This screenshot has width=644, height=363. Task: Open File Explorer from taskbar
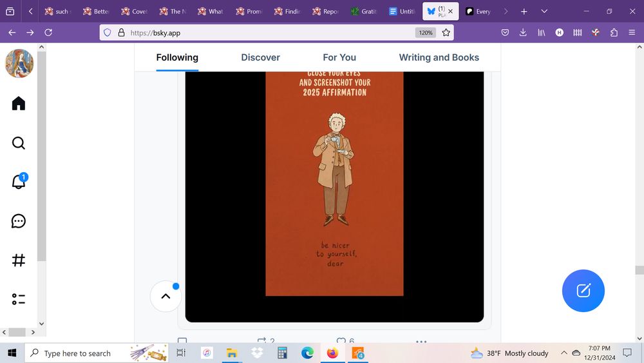(x=232, y=353)
